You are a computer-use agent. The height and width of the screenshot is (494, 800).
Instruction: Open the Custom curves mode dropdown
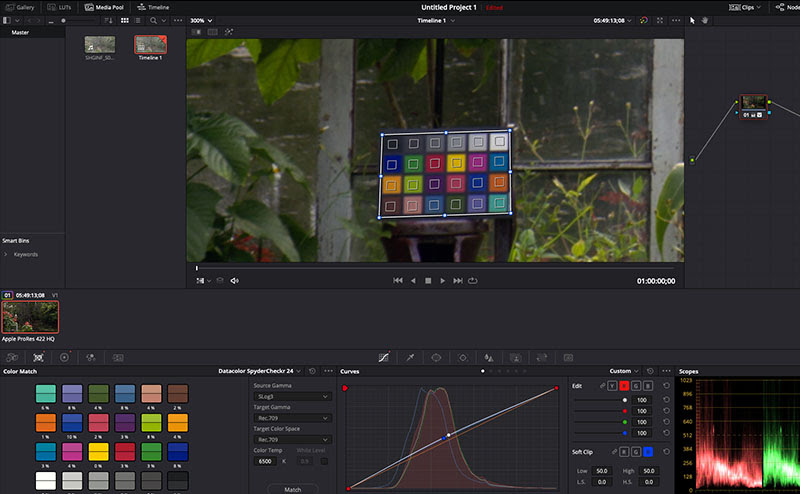point(623,371)
